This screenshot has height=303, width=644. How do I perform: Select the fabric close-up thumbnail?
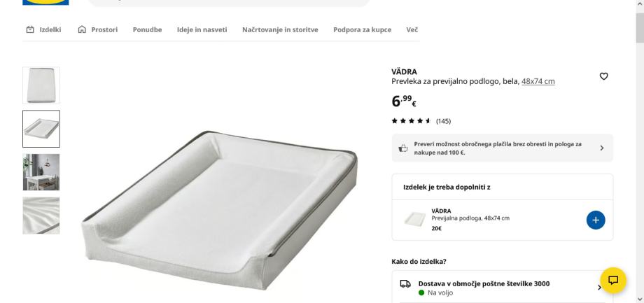41,216
